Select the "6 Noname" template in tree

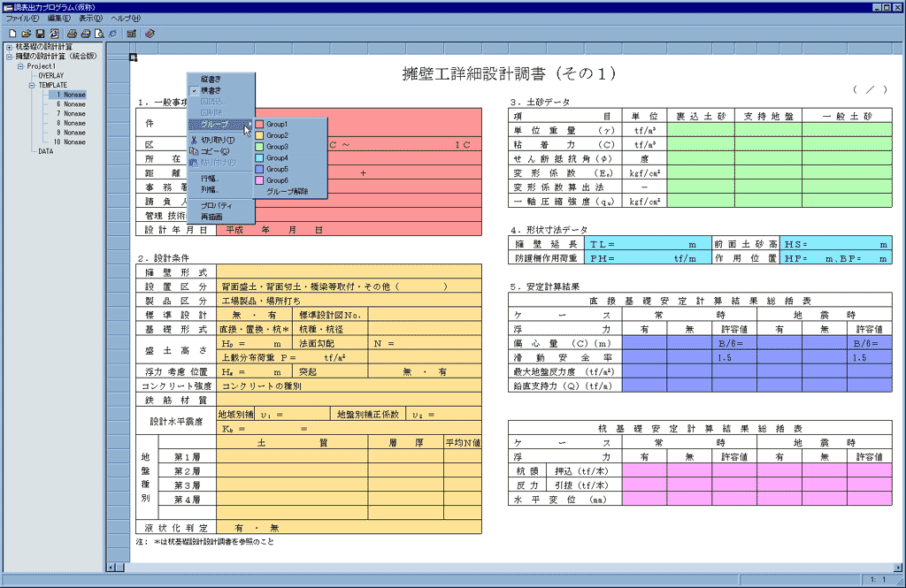[71, 104]
